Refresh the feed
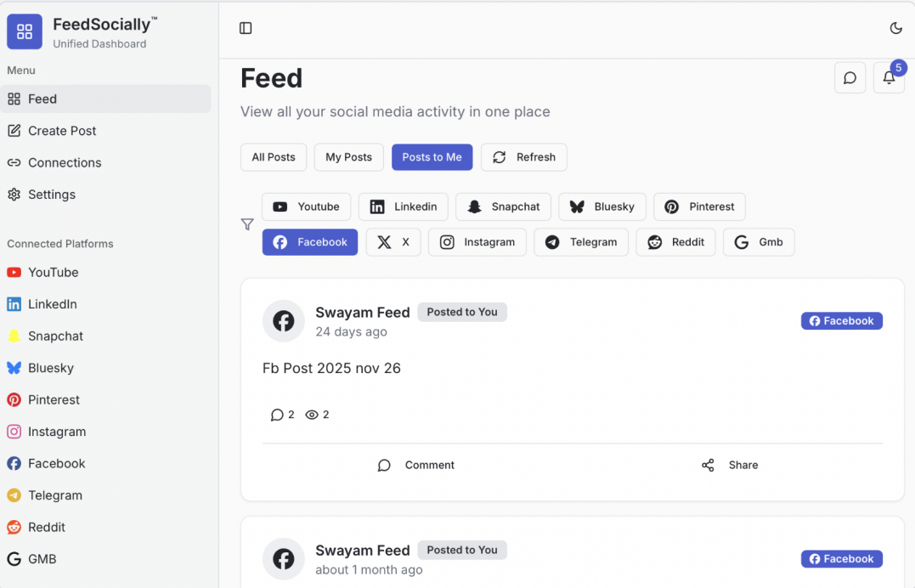 pyautogui.click(x=524, y=157)
